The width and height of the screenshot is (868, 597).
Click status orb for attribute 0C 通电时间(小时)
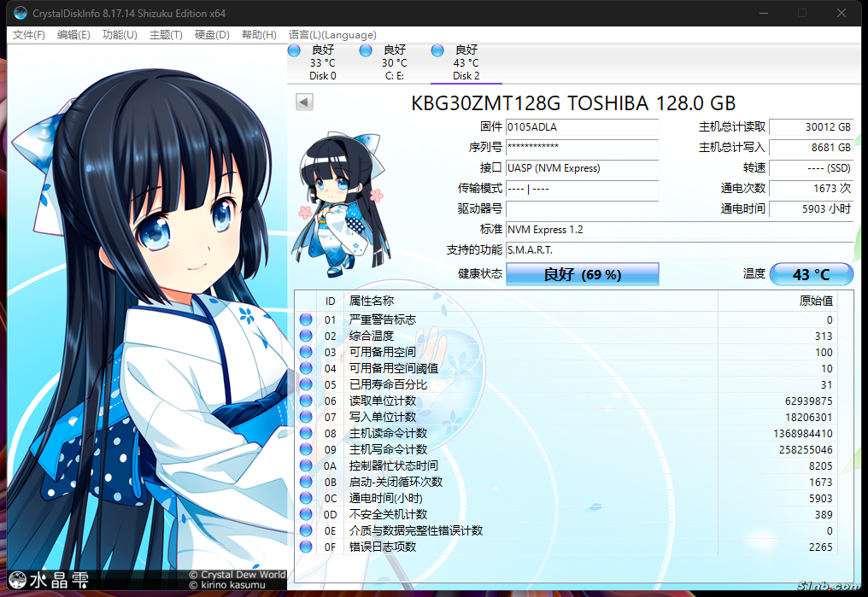click(306, 498)
